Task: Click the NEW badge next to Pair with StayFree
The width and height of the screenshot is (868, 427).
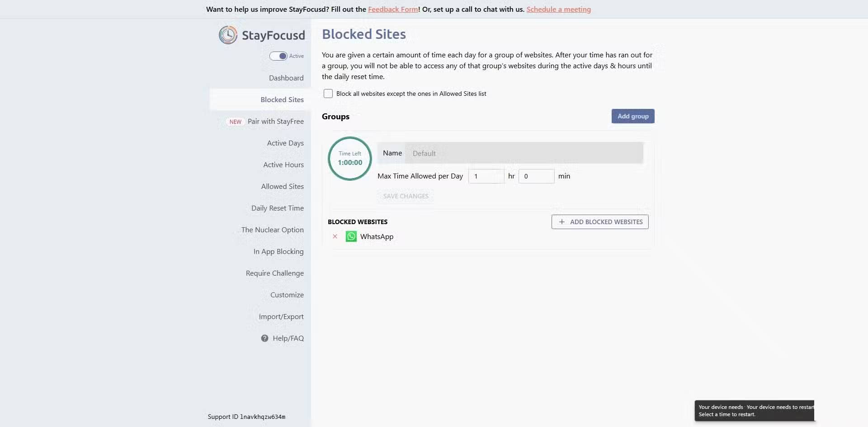Action: (235, 122)
